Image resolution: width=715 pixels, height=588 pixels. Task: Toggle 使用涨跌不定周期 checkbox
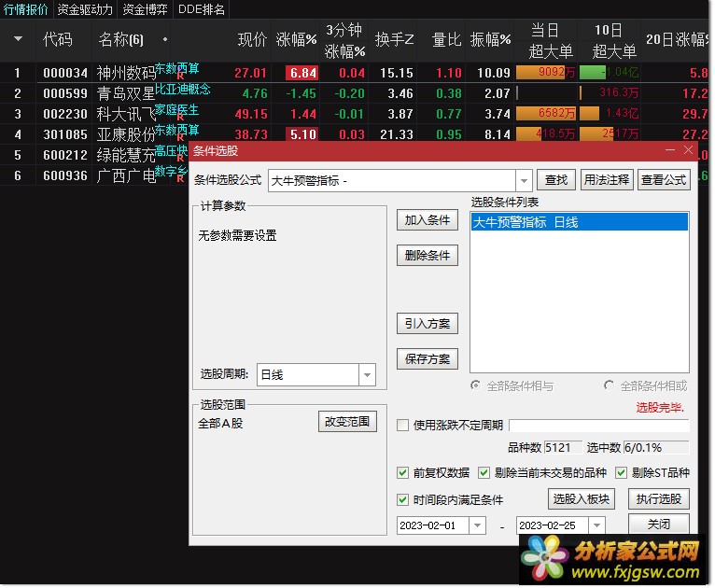click(402, 426)
